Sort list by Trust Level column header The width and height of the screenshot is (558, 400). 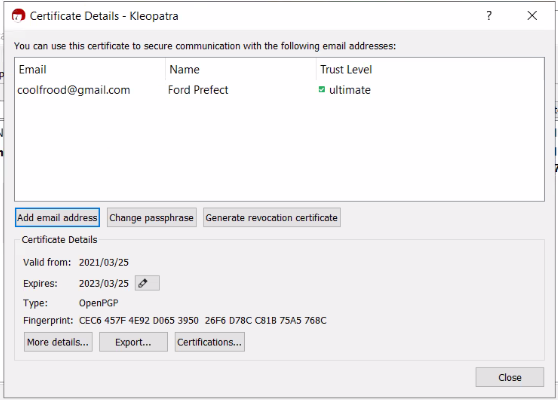coord(430,69)
